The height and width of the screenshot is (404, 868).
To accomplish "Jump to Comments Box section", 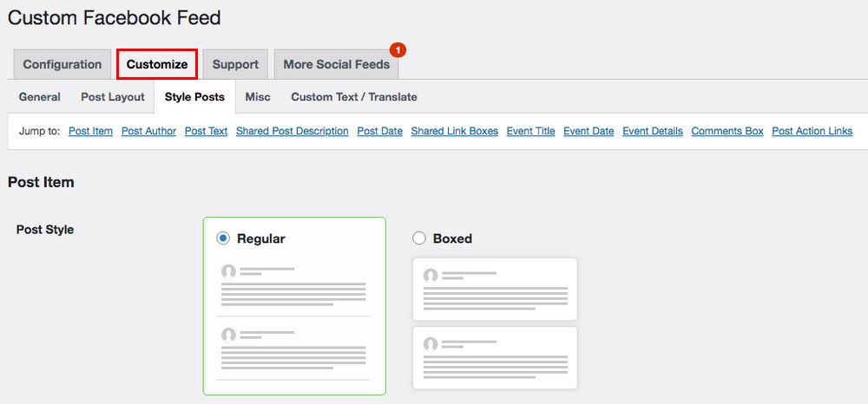I will 727,131.
